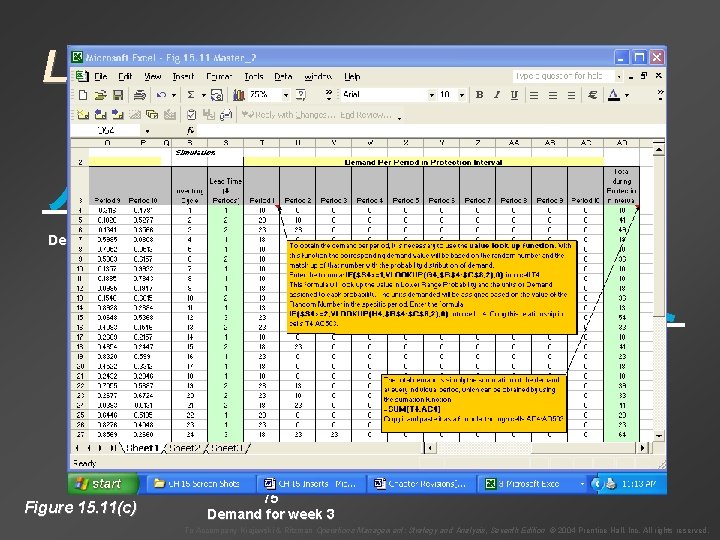Expand formatting toolbar options chevron
Viewport: 720px width, 540px height.
[x=660, y=95]
